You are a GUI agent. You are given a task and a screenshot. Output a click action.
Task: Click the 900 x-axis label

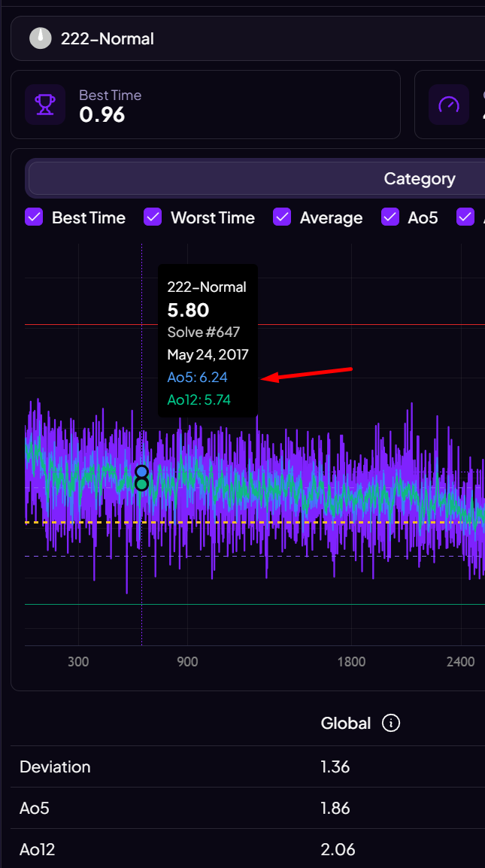pos(188,661)
